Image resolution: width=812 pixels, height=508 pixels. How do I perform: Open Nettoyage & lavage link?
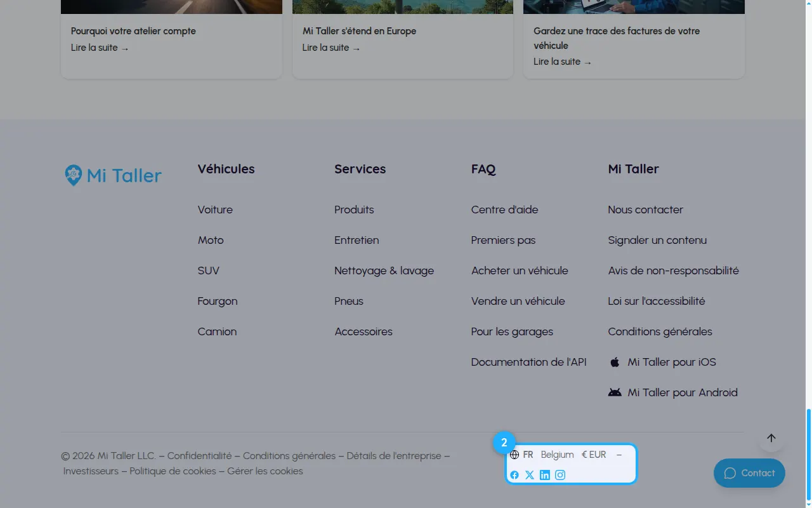(x=384, y=271)
